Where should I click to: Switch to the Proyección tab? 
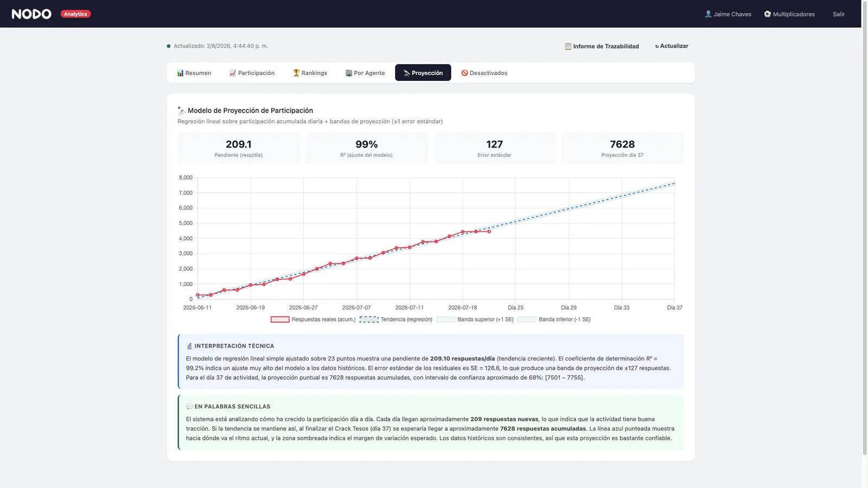click(x=423, y=73)
